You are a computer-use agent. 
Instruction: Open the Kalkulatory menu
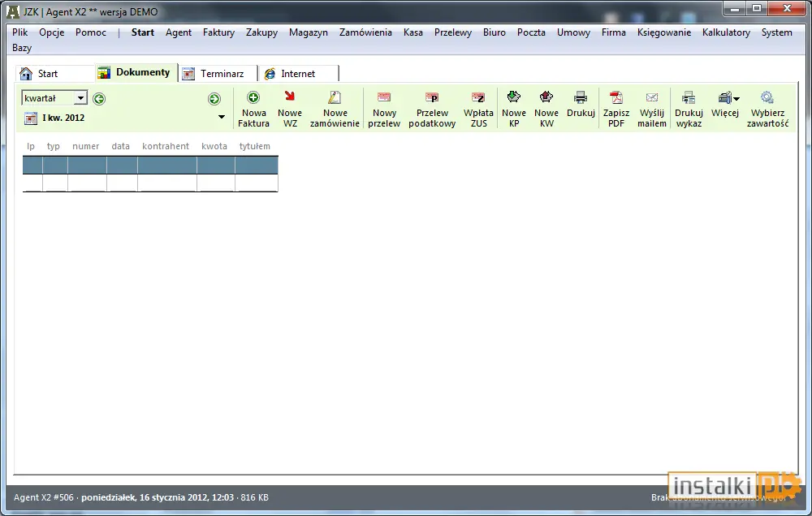[x=726, y=32]
